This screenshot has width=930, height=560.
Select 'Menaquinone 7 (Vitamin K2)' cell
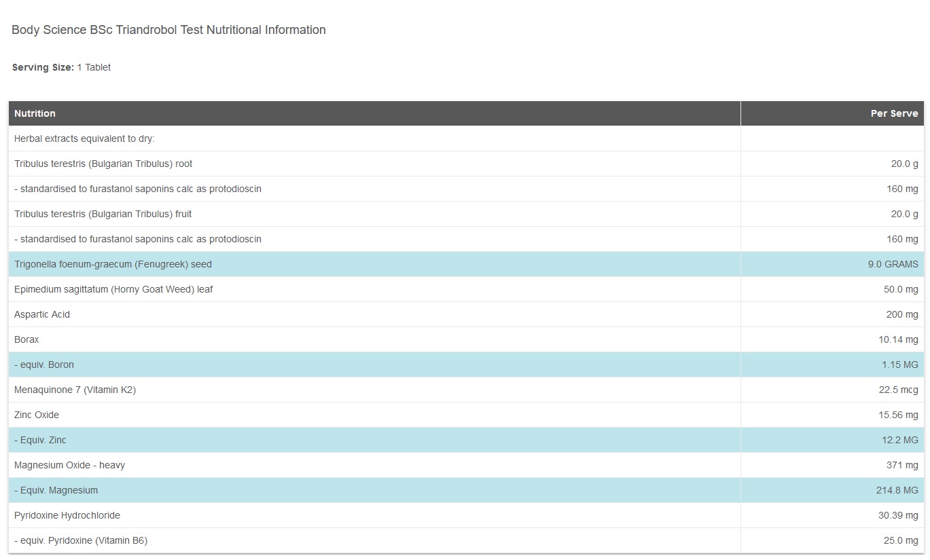click(374, 390)
